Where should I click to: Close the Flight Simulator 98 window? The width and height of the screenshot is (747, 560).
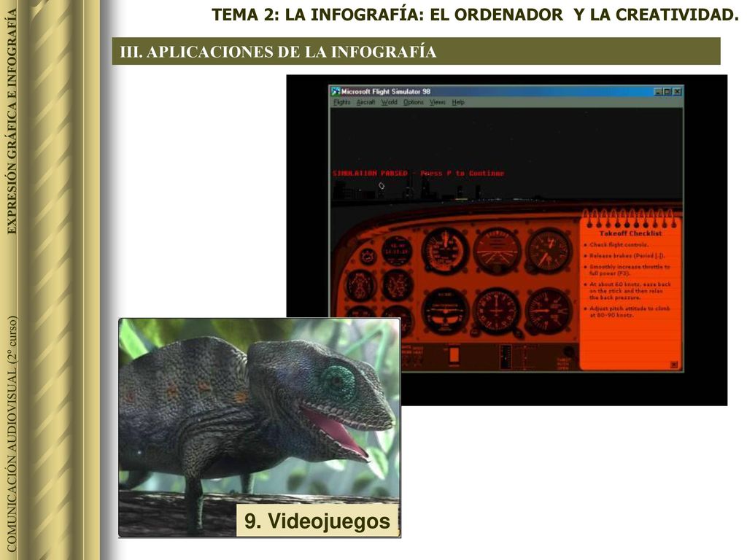point(677,91)
